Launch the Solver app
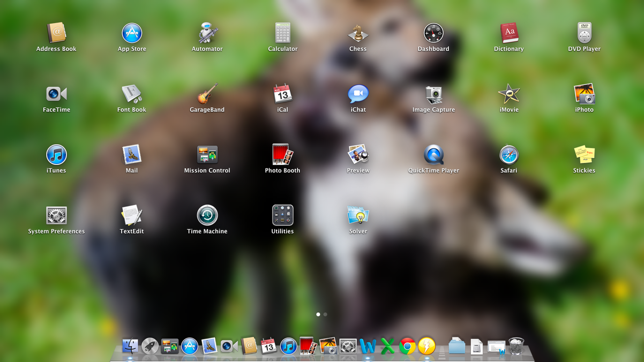 [x=358, y=216]
